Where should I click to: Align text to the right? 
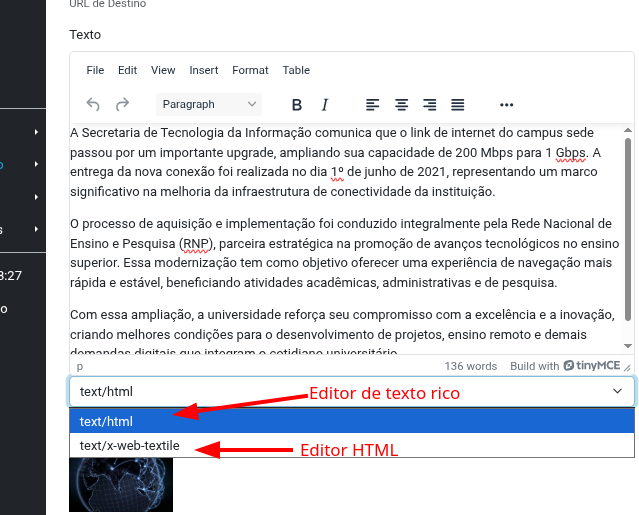pyautogui.click(x=430, y=105)
